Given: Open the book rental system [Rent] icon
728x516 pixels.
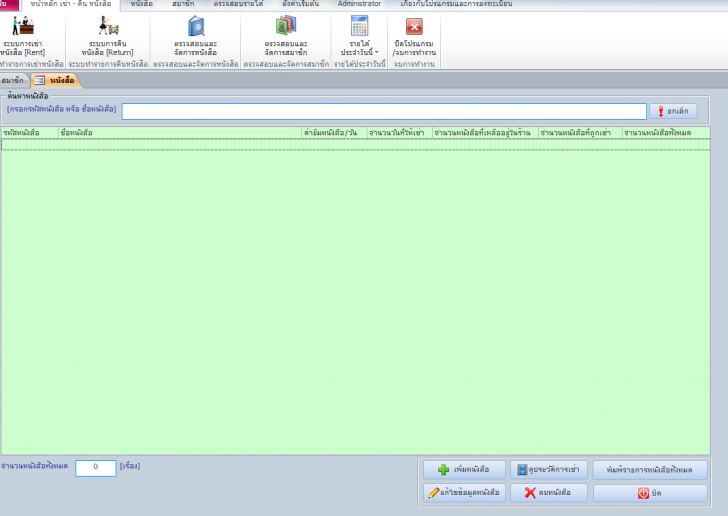Looking at the screenshot, I should [22, 26].
